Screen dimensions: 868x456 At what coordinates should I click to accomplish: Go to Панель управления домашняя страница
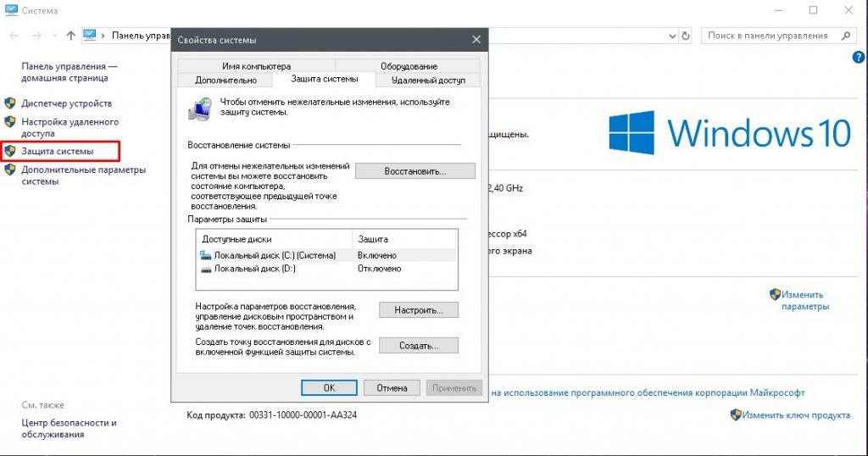coord(70,72)
